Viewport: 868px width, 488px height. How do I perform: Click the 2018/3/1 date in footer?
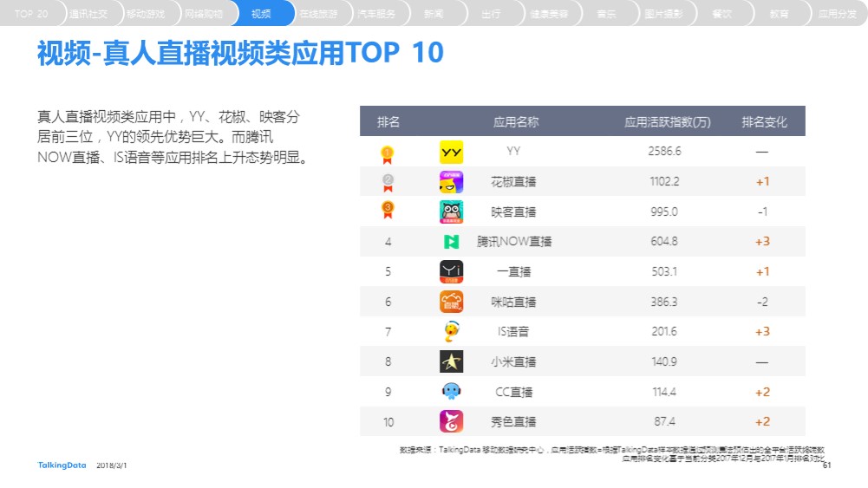point(111,465)
